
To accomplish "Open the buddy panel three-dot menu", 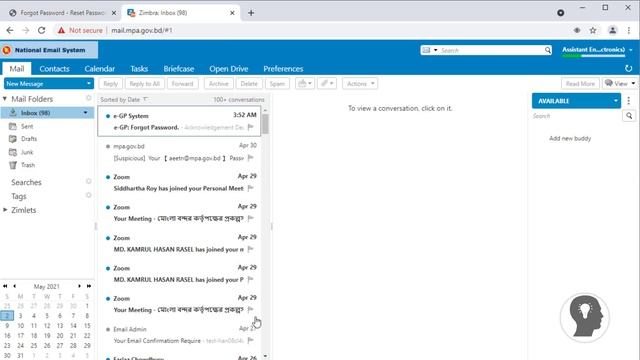I will click(629, 100).
